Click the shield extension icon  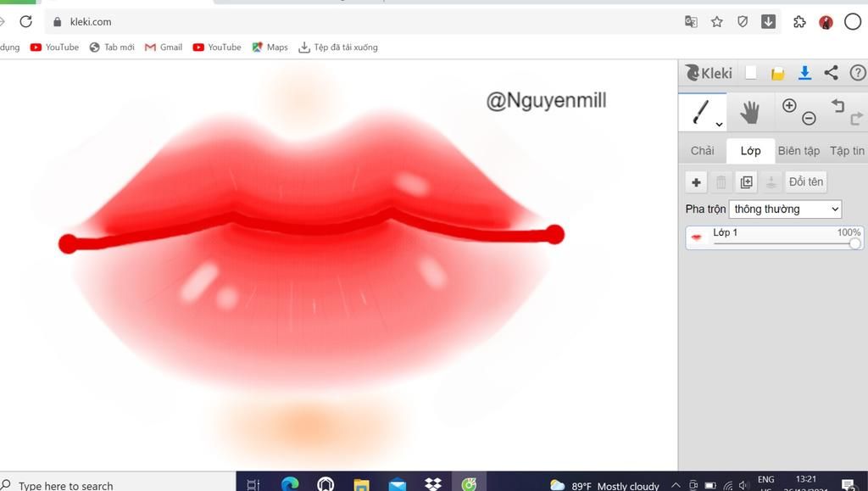point(743,21)
